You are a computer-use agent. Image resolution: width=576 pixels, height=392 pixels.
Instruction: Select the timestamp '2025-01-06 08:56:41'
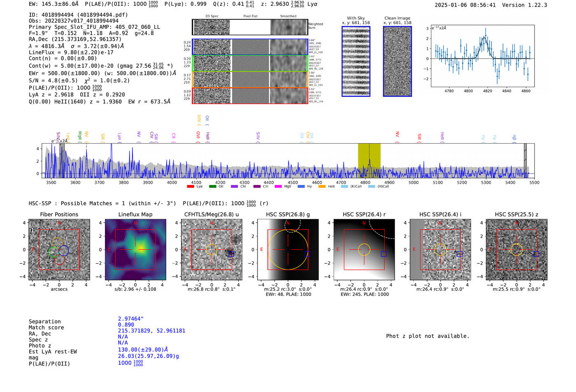click(x=465, y=5)
